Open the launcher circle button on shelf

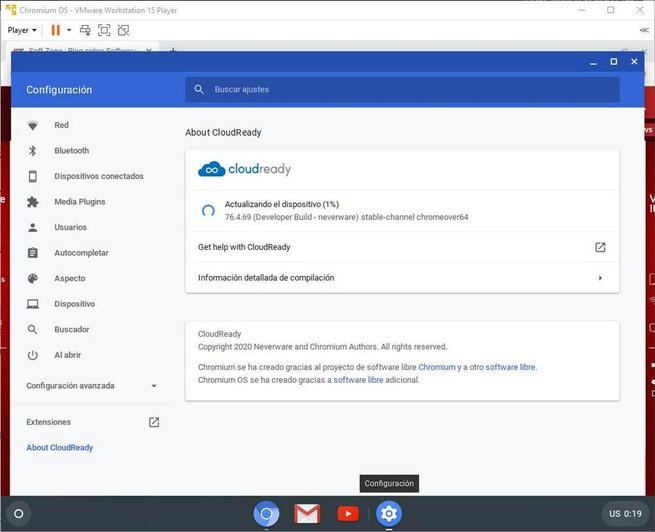click(x=19, y=514)
